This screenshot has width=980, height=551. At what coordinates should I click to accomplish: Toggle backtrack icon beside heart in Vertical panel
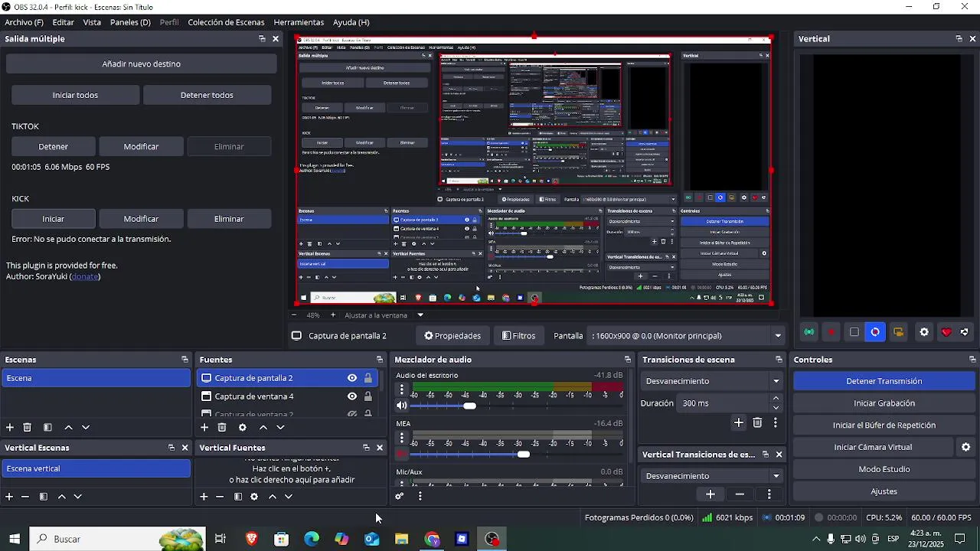point(965,332)
